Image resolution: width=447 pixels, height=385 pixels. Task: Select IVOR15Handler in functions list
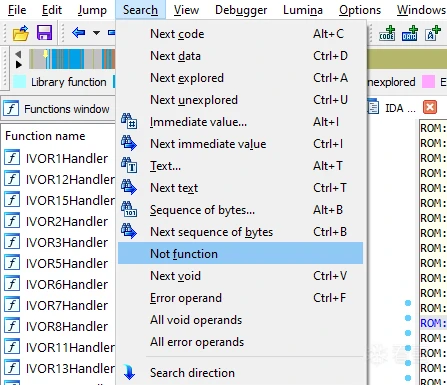point(59,200)
